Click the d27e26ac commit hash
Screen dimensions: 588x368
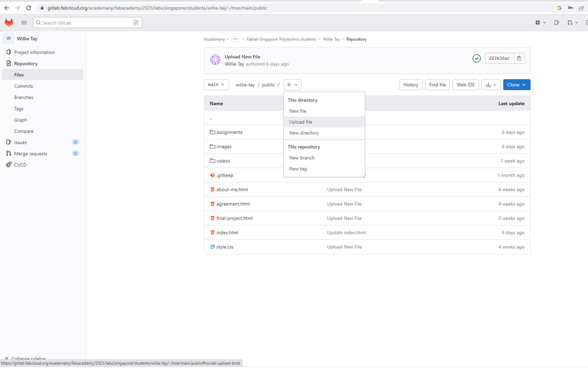point(499,58)
